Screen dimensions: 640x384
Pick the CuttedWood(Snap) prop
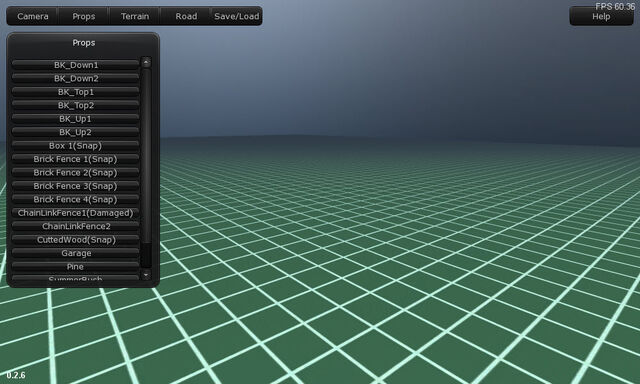[x=76, y=240]
